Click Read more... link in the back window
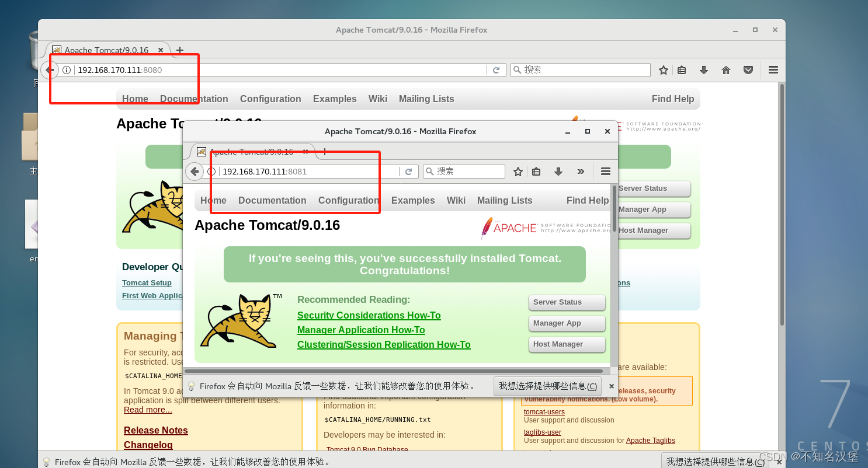The width and height of the screenshot is (868, 468). (148, 410)
